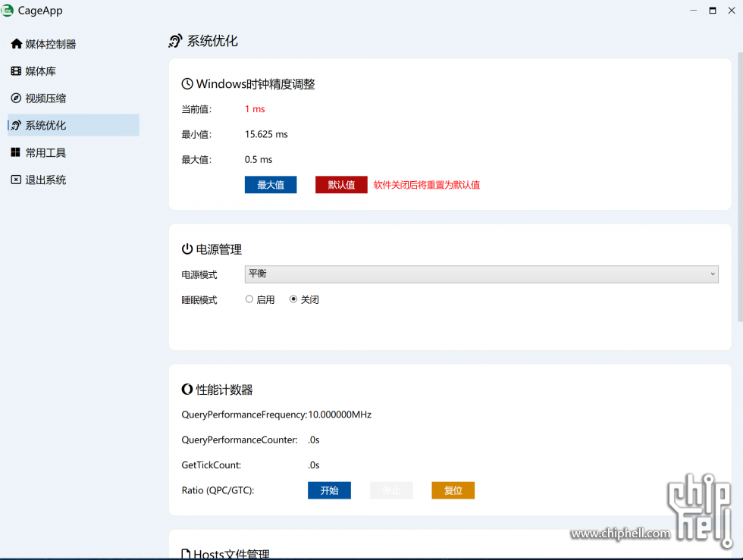Click the GetTickCount label
Viewport: 743px width, 560px height.
click(x=212, y=465)
